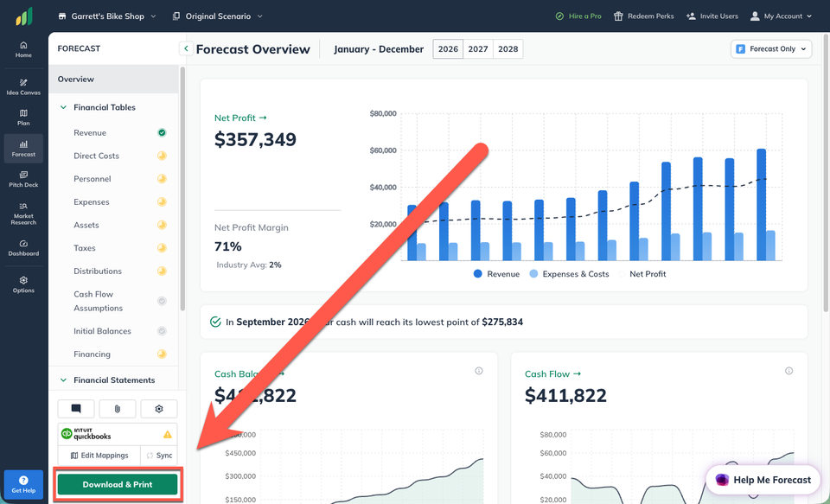The width and height of the screenshot is (830, 504).
Task: Open Market Research in the sidebar
Action: 23,214
